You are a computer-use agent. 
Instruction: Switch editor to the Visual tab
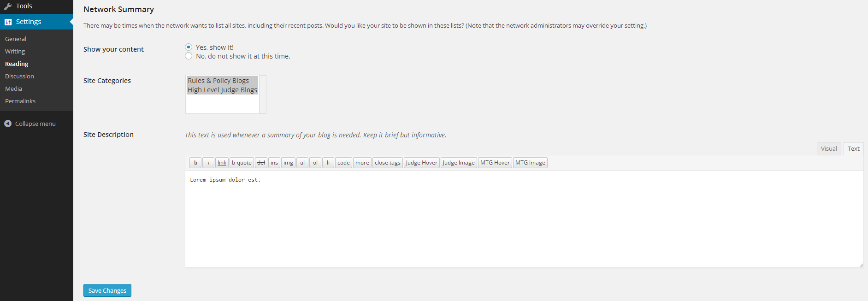[829, 148]
